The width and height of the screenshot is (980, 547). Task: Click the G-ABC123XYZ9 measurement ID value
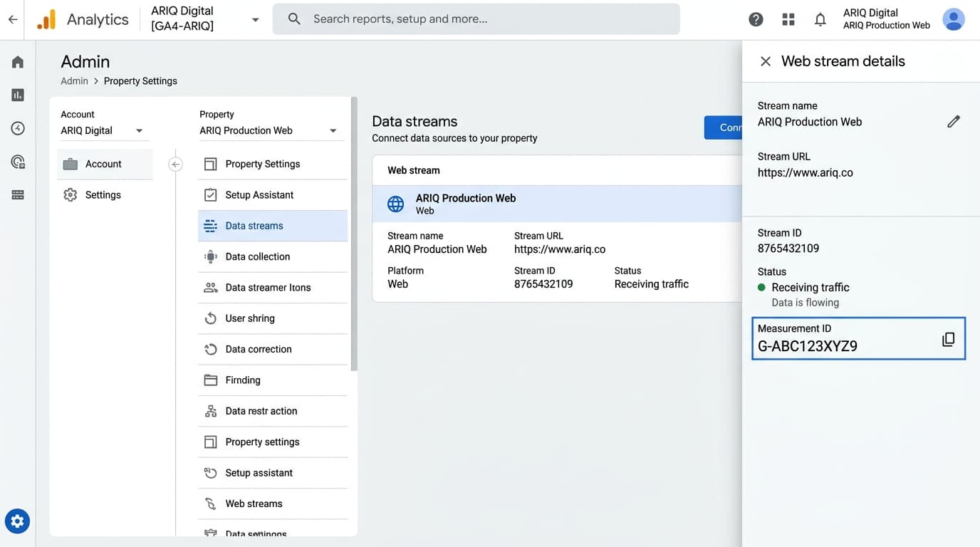(x=808, y=347)
